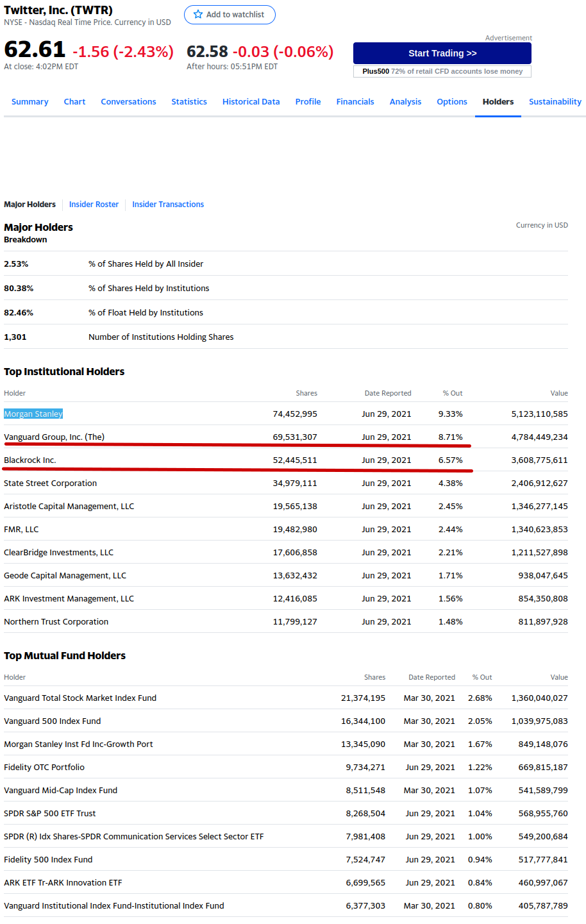Click the Vanguard Group, Inc. holder row
This screenshot has height=924, width=586.
54,437
